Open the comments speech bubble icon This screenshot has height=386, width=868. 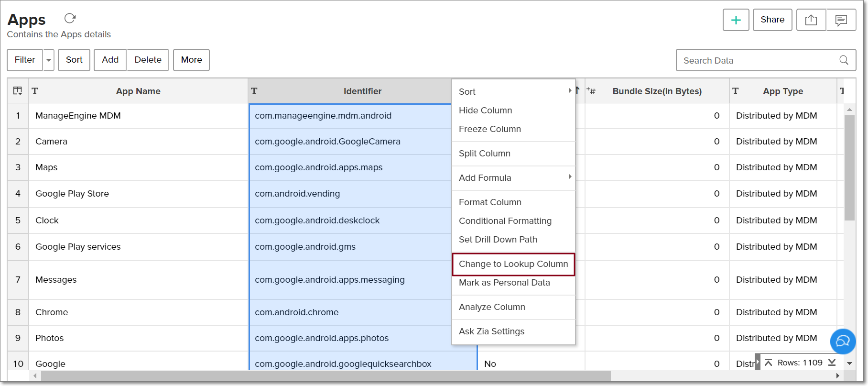[x=841, y=20]
